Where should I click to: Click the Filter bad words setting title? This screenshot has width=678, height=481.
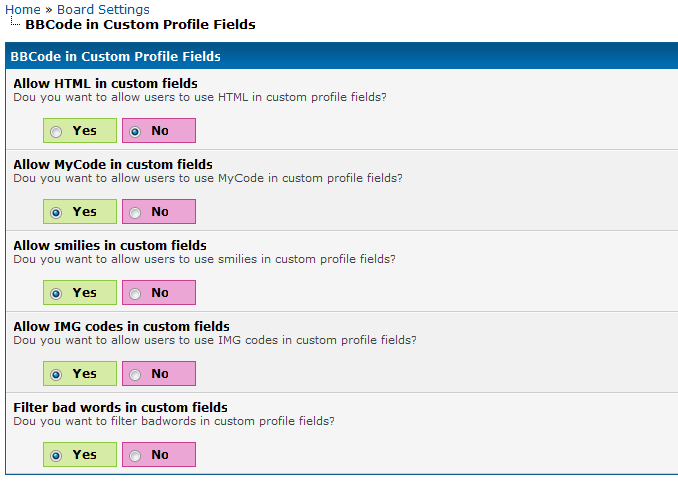pos(120,407)
